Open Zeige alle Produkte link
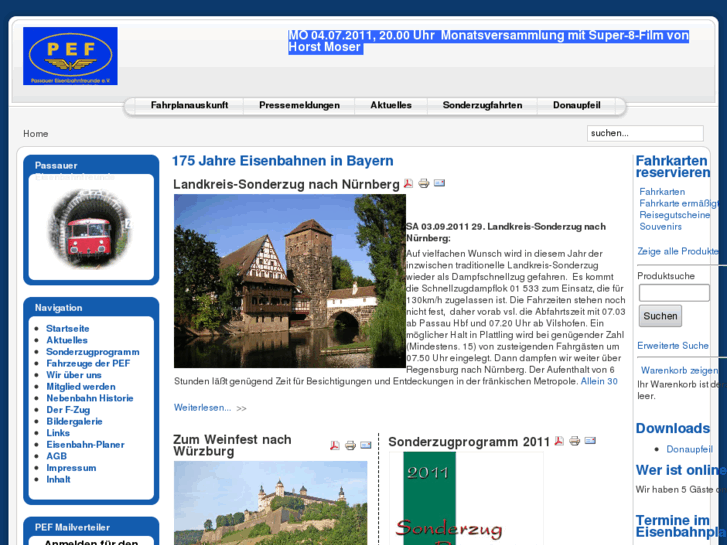The width and height of the screenshot is (727, 545). pyautogui.click(x=677, y=251)
